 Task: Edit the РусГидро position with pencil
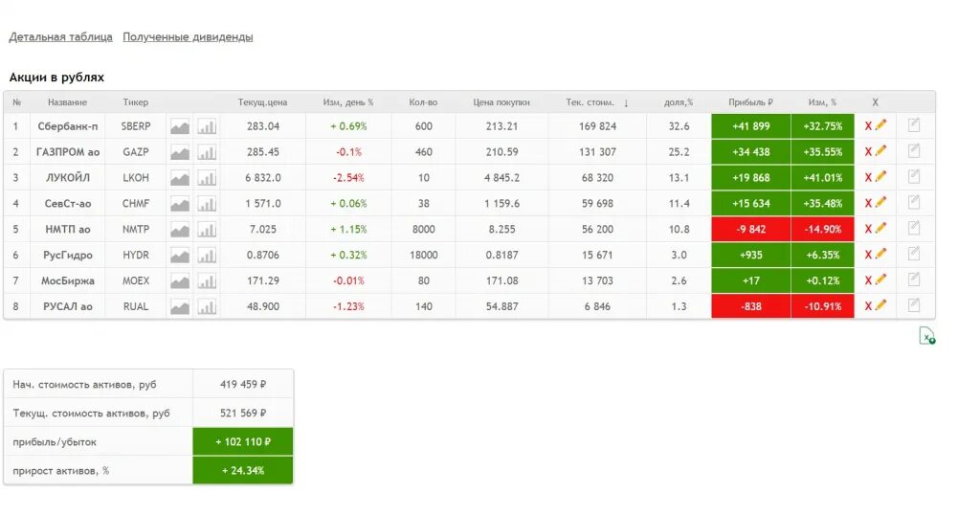pos(880,255)
